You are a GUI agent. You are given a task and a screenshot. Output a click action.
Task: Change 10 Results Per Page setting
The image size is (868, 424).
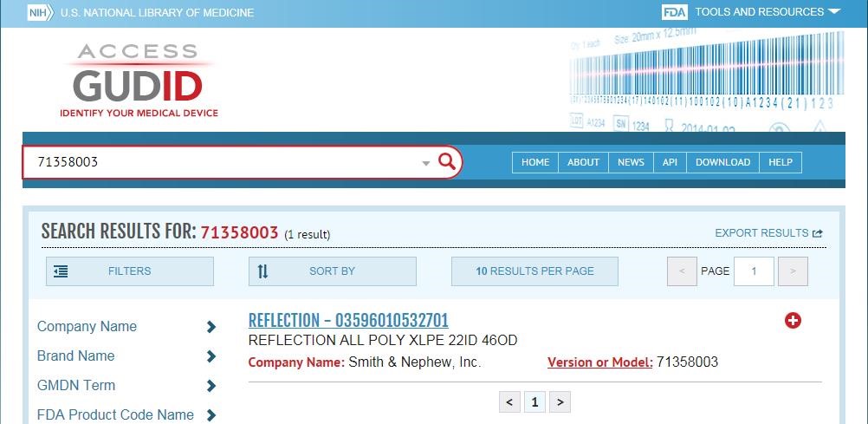tap(534, 271)
